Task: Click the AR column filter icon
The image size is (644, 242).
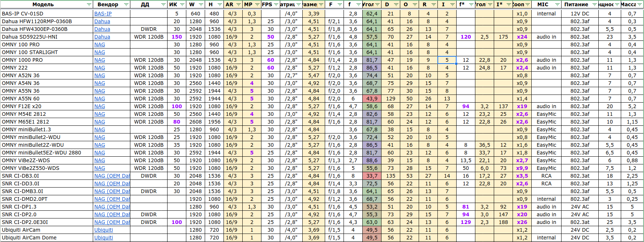Action: pyautogui.click(x=238, y=5)
